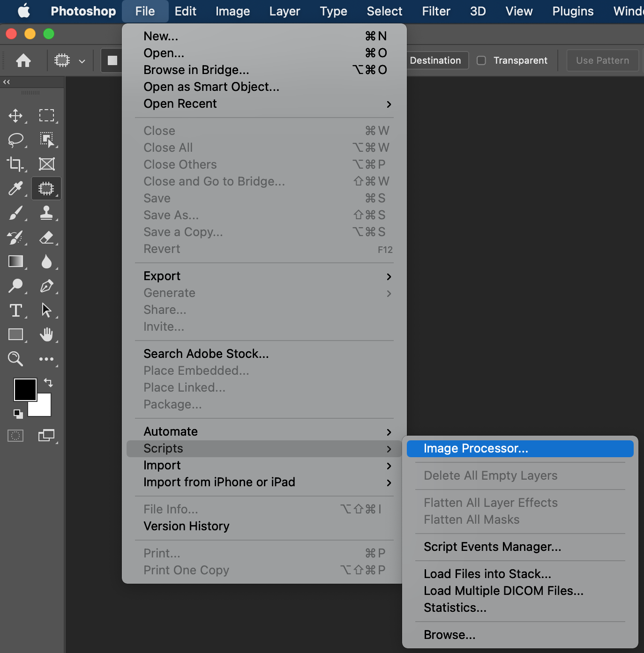Open the Edit menu

[186, 11]
